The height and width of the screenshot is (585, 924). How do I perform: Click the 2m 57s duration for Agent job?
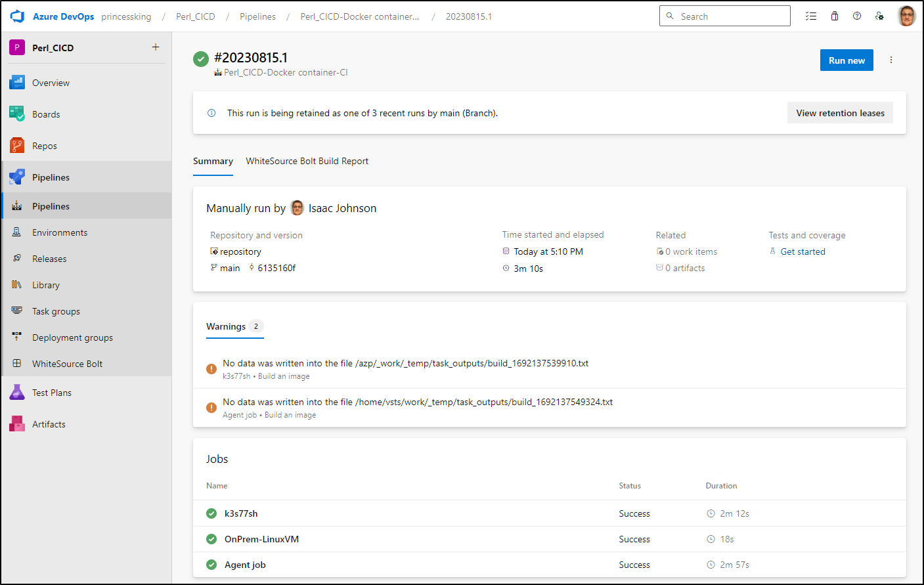[734, 565]
